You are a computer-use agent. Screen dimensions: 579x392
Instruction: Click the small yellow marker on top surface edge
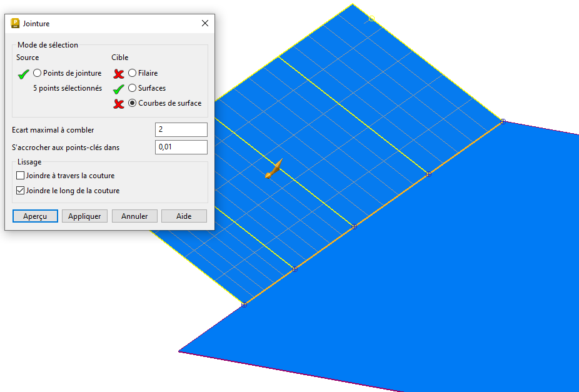point(371,19)
